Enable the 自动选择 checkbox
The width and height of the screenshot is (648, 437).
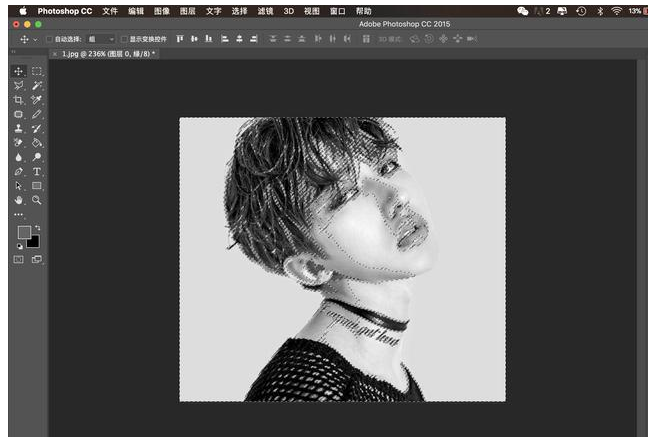48,39
